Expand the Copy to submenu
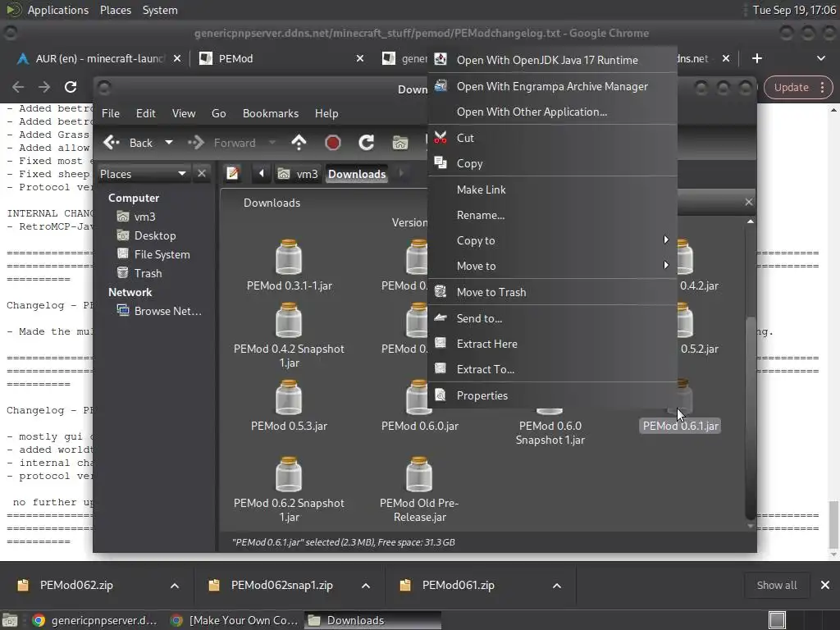This screenshot has height=630, width=840. coord(552,240)
